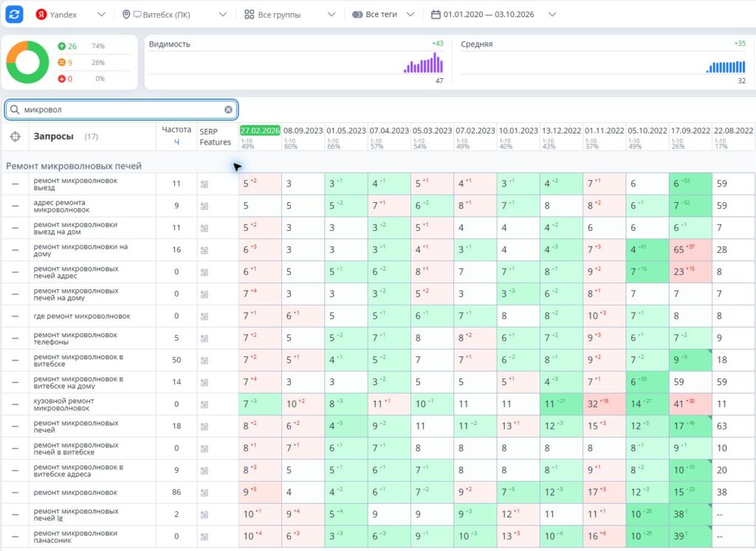Click the search field containing микровол
The image size is (756, 551).
click(121, 109)
